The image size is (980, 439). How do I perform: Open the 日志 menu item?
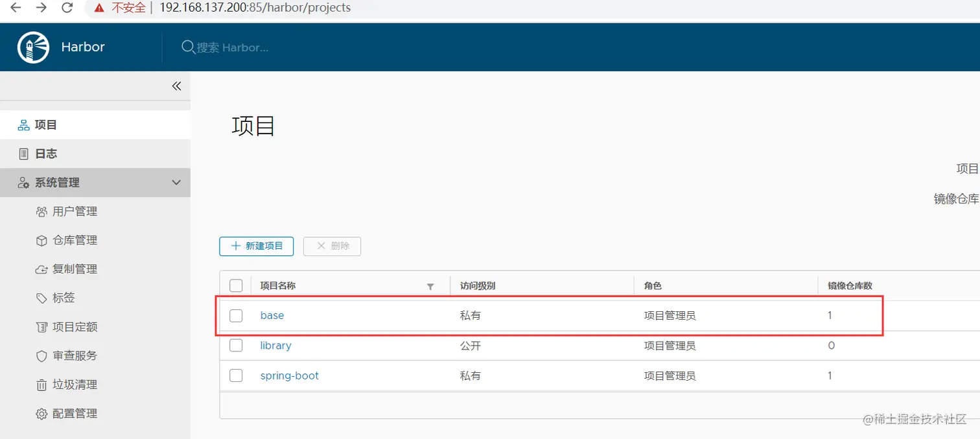point(95,154)
